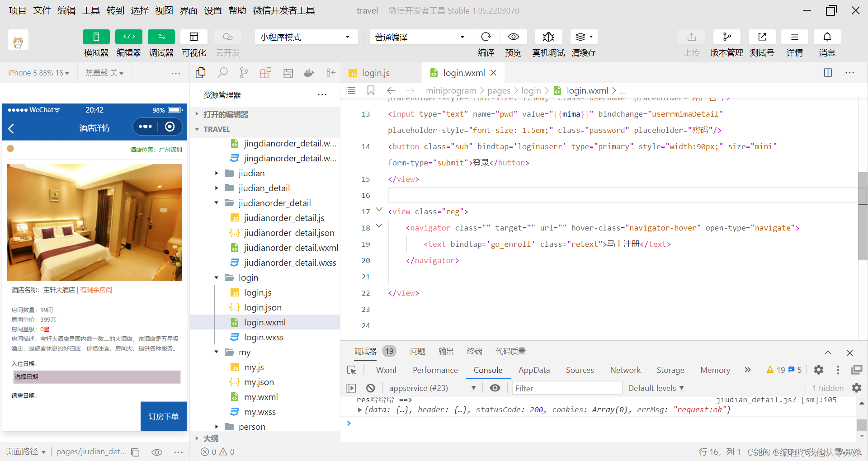Close the login.wxml tab
868x461 pixels.
[x=494, y=73]
